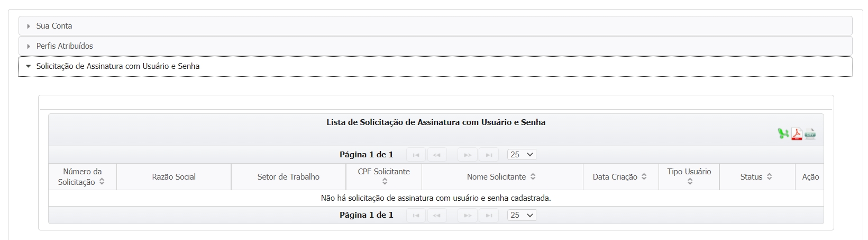The image size is (868, 240).
Task: Go to next page in top paginator
Action: 468,155
